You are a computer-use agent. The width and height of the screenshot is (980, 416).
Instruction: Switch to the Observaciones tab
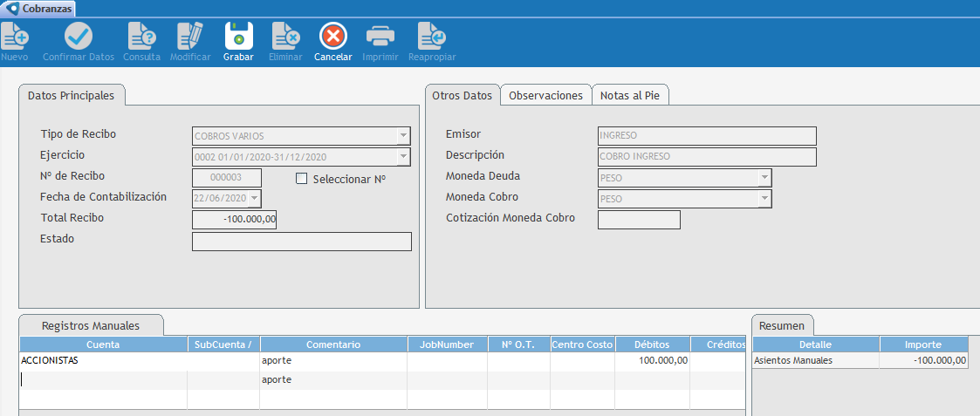point(545,96)
